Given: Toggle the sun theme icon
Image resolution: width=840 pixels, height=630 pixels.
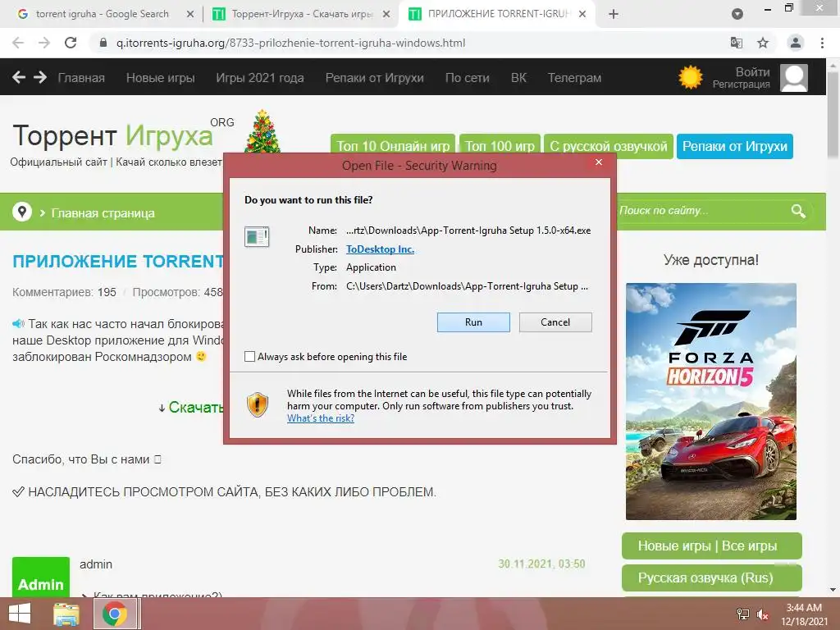Looking at the screenshot, I should (690, 78).
